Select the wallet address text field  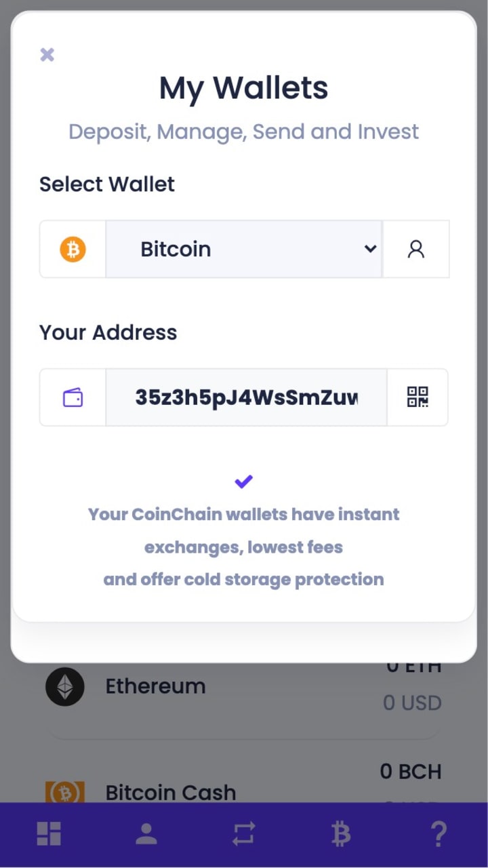click(246, 397)
